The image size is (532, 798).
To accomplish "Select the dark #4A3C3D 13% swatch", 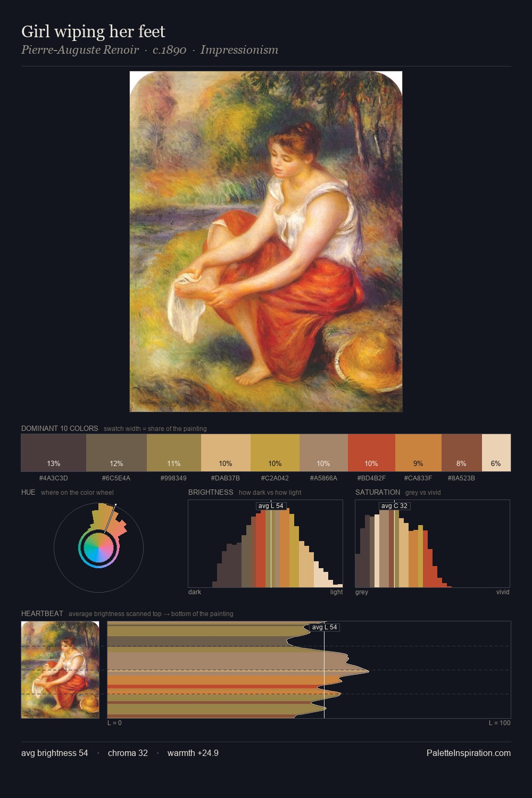I will [x=54, y=453].
